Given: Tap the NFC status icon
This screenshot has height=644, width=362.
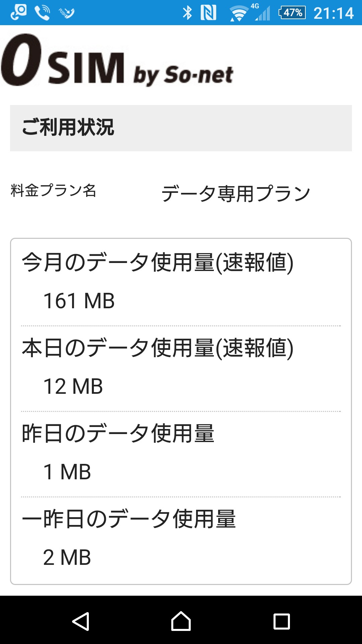Looking at the screenshot, I should (x=208, y=13).
